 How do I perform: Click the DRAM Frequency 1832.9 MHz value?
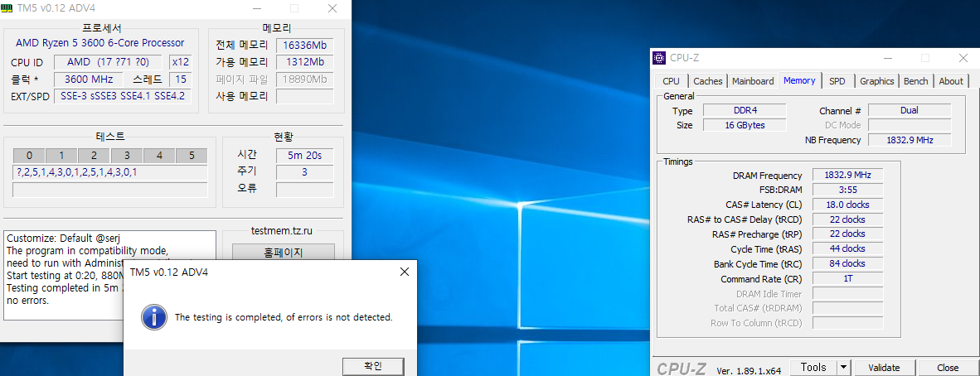tap(847, 175)
